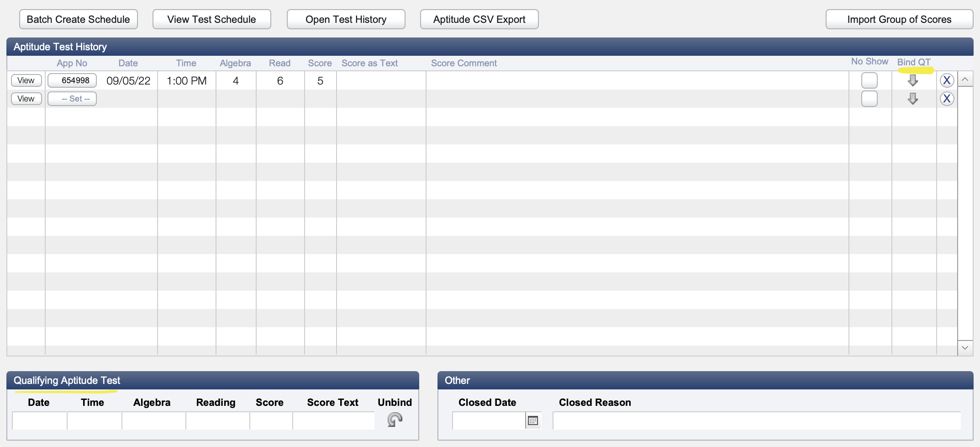Screen dimensions: 980x447
Task: Click Batch Create Schedule button
Action: [79, 19]
